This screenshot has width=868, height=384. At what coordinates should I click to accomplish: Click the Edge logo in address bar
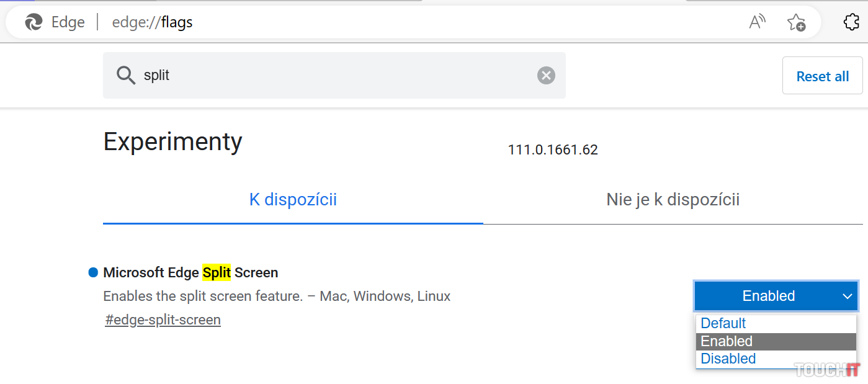click(x=34, y=22)
